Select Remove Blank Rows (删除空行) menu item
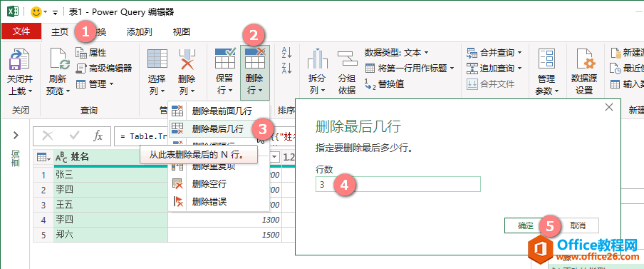 [x=219, y=184]
